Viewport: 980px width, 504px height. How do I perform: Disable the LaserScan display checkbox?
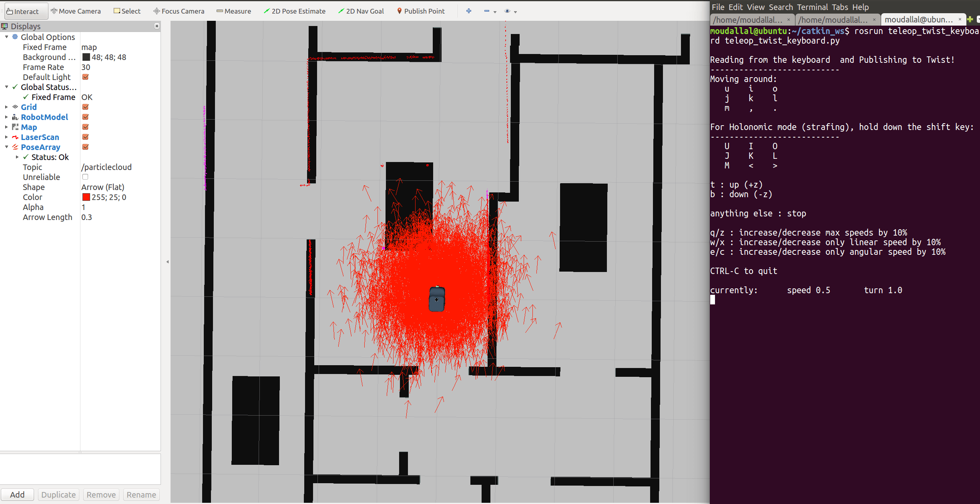(85, 137)
